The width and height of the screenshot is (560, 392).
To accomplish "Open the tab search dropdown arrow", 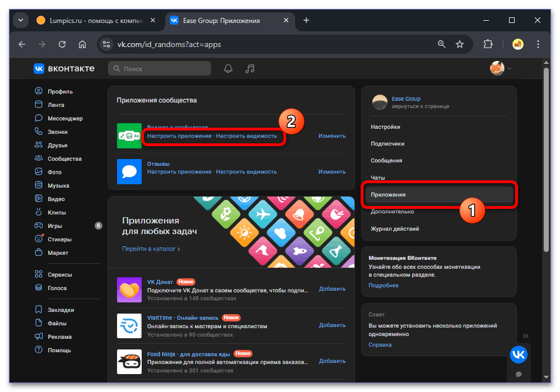I will coord(21,20).
